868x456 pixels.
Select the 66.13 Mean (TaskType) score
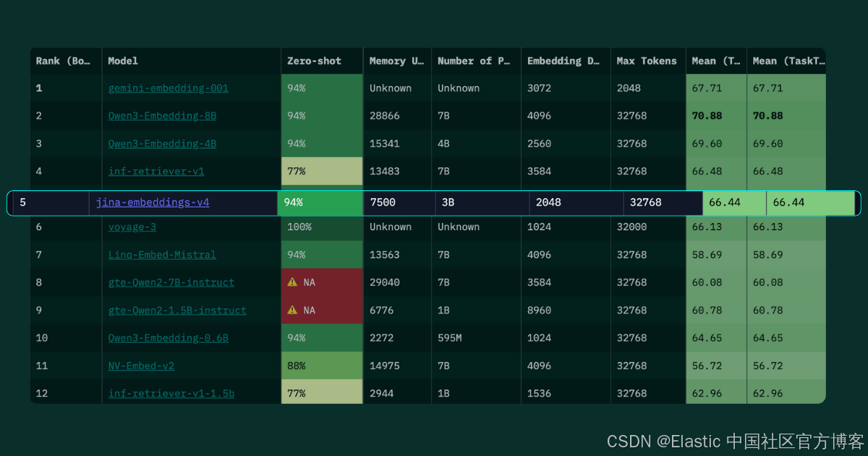click(768, 227)
